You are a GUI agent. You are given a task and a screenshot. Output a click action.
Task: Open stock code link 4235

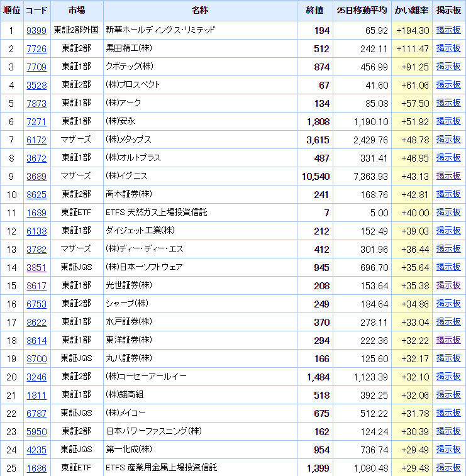36,450
